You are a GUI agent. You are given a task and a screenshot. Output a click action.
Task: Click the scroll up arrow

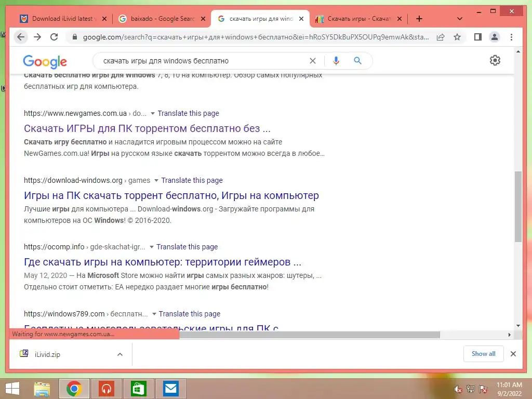518,52
